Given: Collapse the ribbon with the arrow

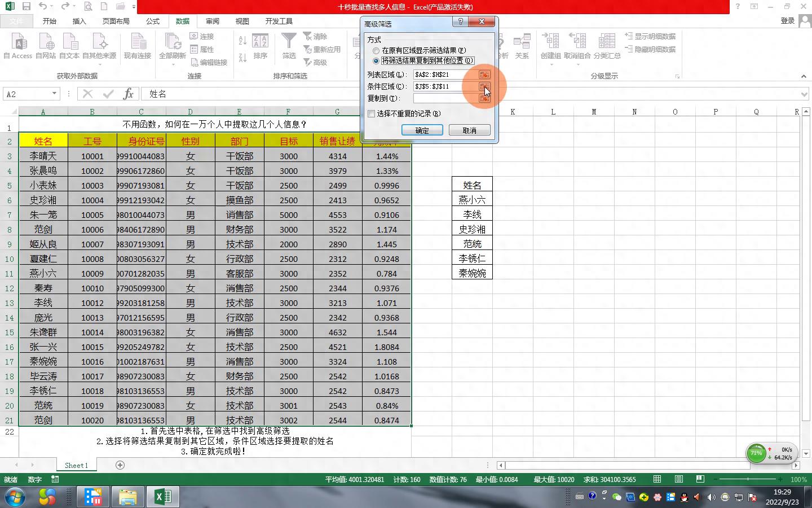Looking at the screenshot, I should [803, 76].
